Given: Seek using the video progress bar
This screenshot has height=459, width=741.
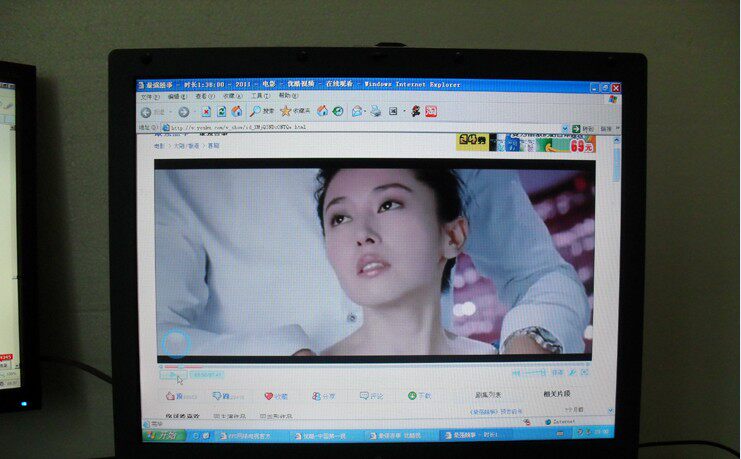Looking at the screenshot, I should [374, 366].
